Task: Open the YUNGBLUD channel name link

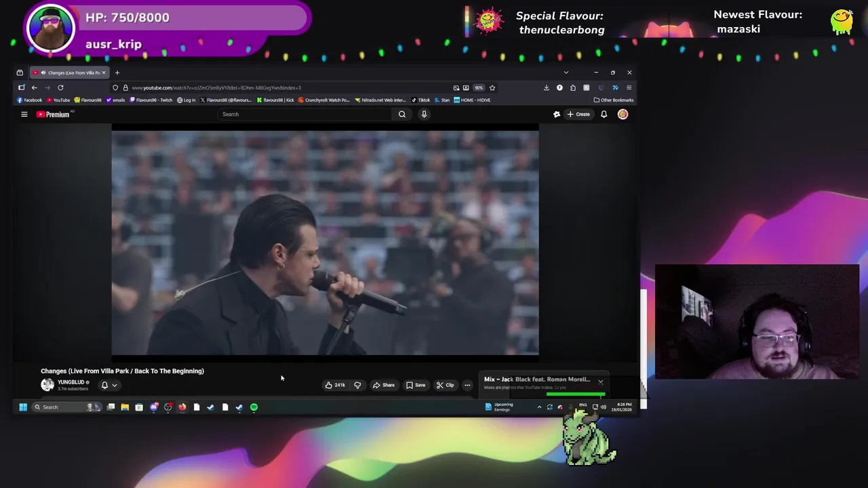Action: [x=71, y=382]
